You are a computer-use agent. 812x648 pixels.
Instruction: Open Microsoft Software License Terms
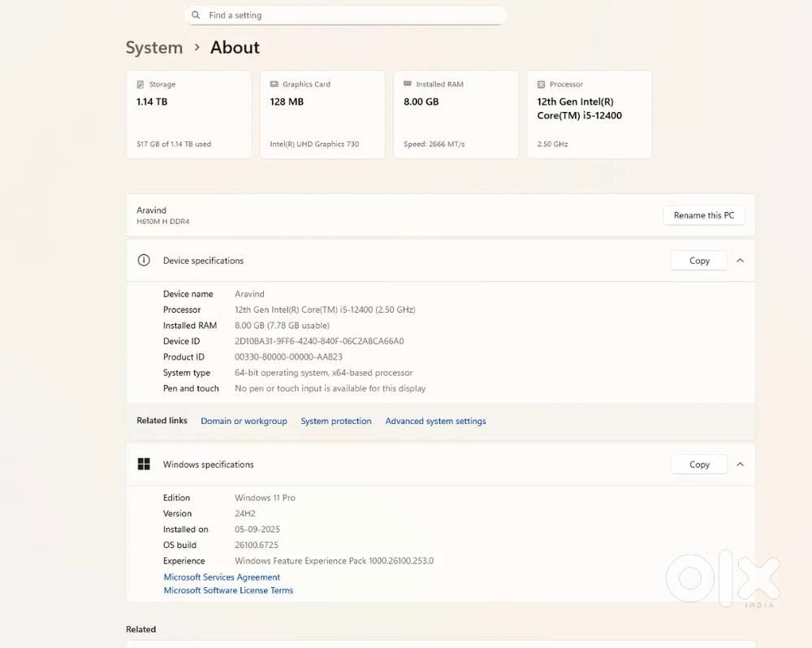pos(228,590)
